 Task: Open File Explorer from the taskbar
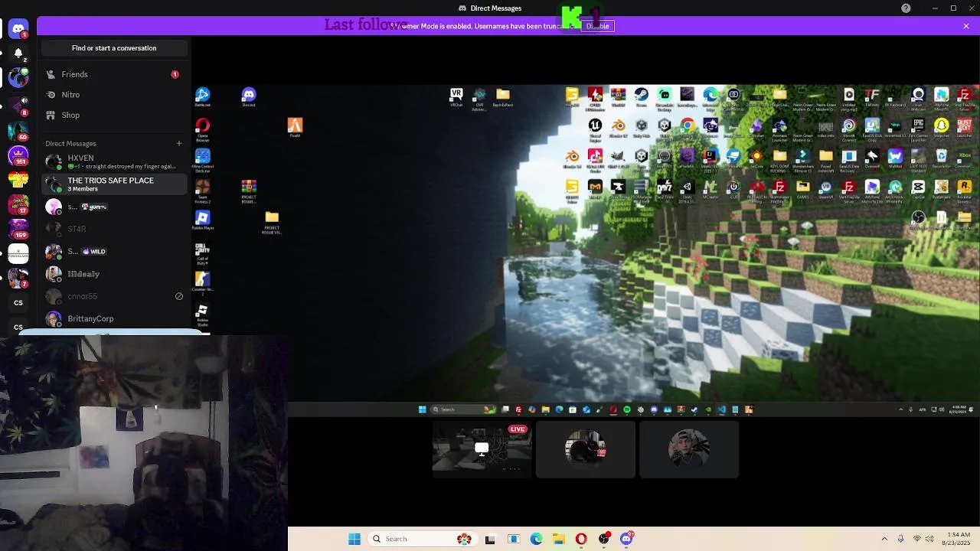559,539
